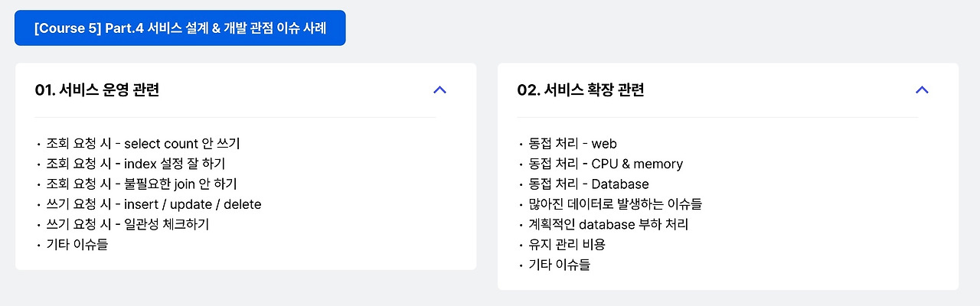Click 기타 이슈들 under 서비스 확장 관련
This screenshot has width=980, height=306.
pos(560,265)
